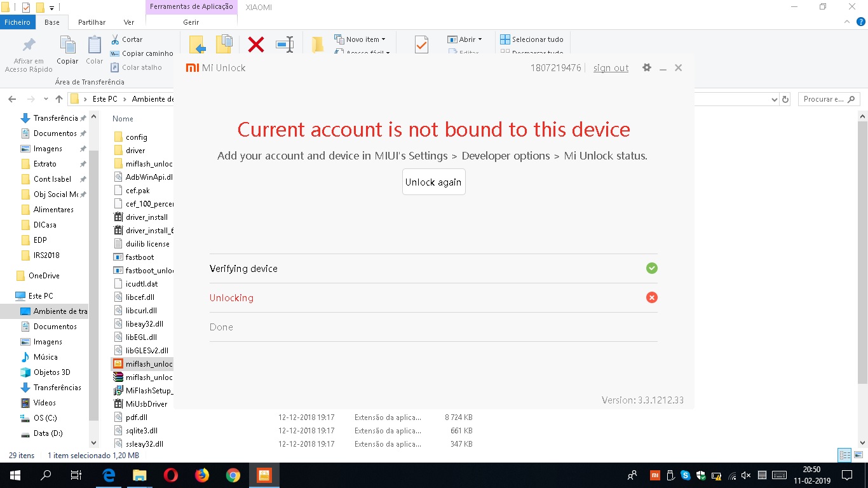Click the Copy to folder icon in ribbon
This screenshot has height=488, width=868.
click(x=224, y=45)
